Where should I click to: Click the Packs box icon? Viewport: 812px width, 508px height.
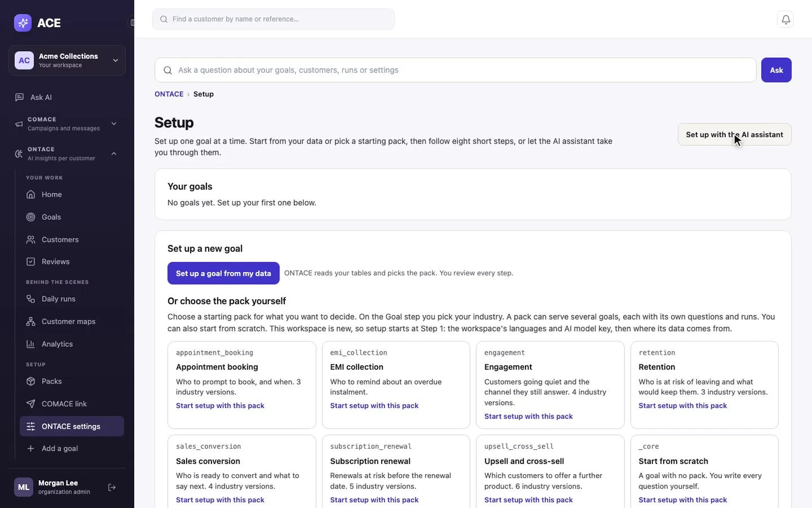tap(31, 381)
